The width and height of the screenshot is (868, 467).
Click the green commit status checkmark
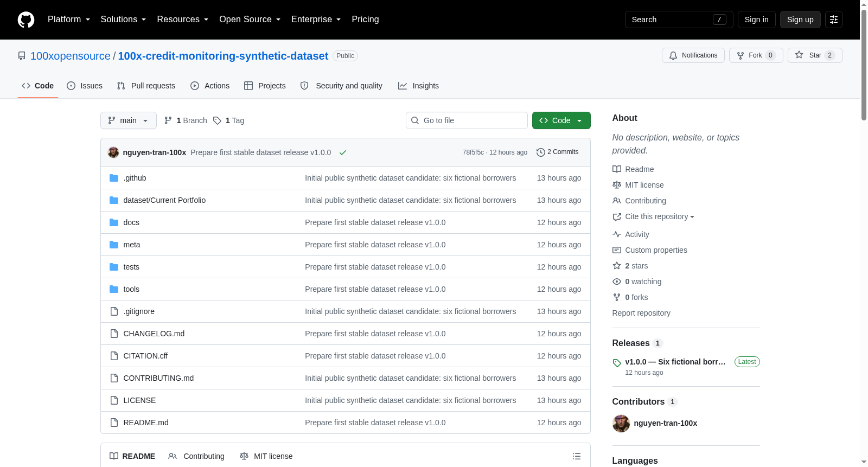click(x=343, y=152)
